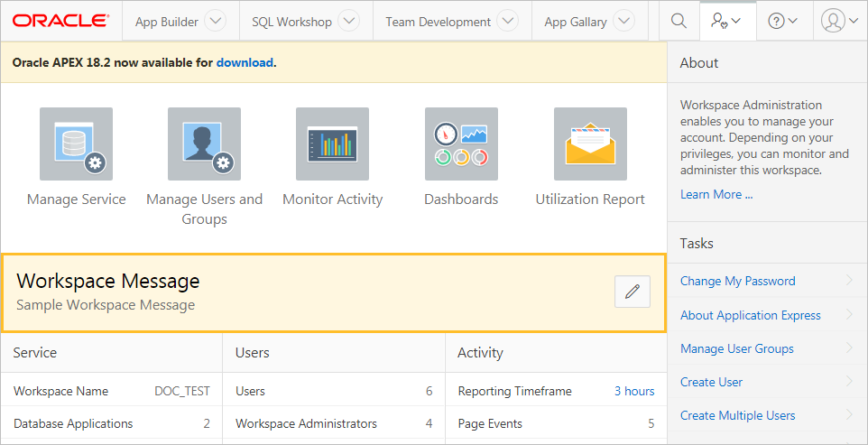
Task: Click the APEX 18.2 download link
Action: coord(244,63)
